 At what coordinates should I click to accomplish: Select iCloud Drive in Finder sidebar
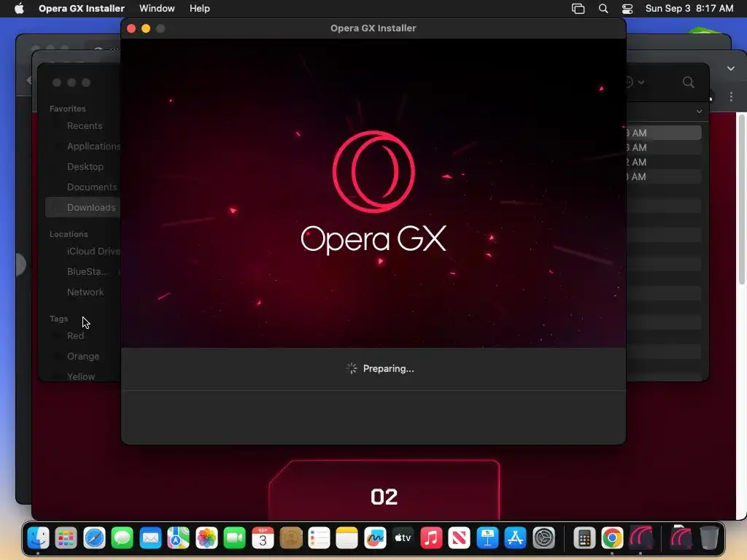click(x=93, y=251)
